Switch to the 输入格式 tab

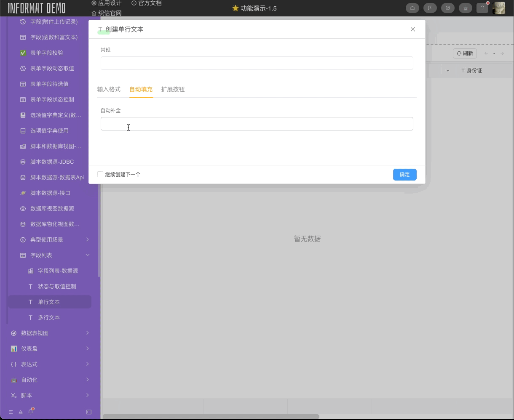click(x=109, y=89)
